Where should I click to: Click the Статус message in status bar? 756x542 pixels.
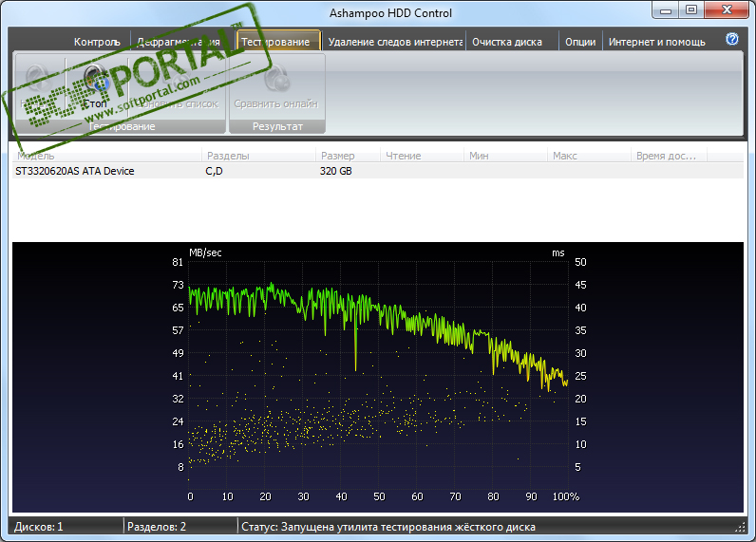tap(388, 527)
